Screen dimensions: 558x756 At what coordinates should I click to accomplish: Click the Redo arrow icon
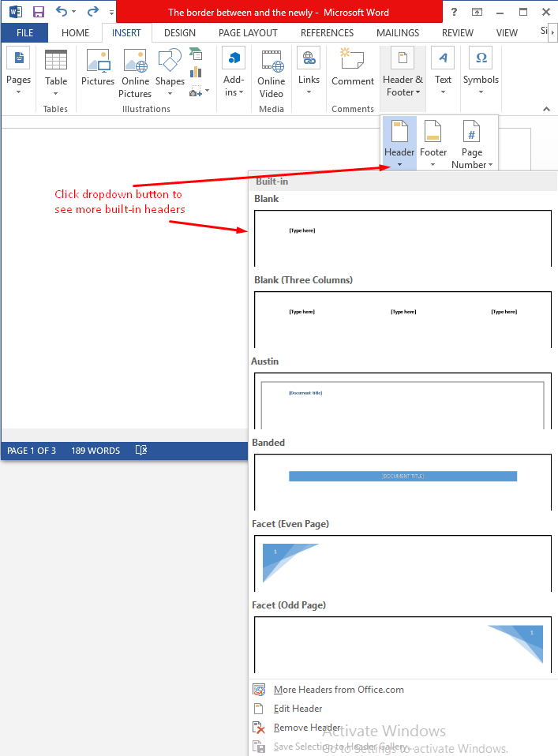(92, 11)
